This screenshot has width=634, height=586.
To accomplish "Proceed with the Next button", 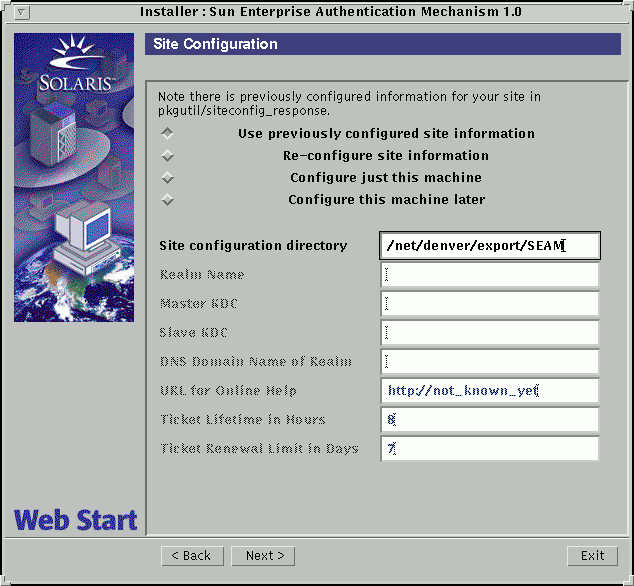I will (x=263, y=556).
